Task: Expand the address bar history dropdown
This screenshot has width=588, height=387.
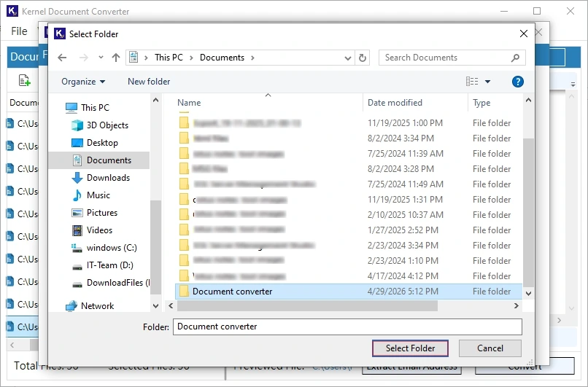Action: [x=348, y=58]
